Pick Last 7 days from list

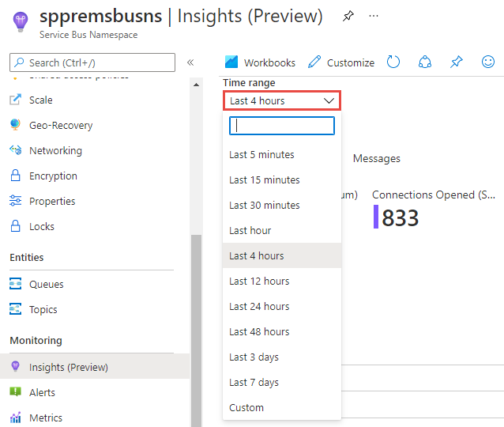pos(254,382)
